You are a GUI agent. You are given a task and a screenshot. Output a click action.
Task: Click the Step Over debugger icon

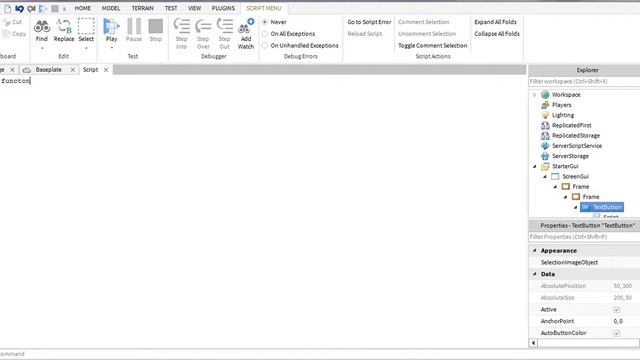tap(203, 33)
